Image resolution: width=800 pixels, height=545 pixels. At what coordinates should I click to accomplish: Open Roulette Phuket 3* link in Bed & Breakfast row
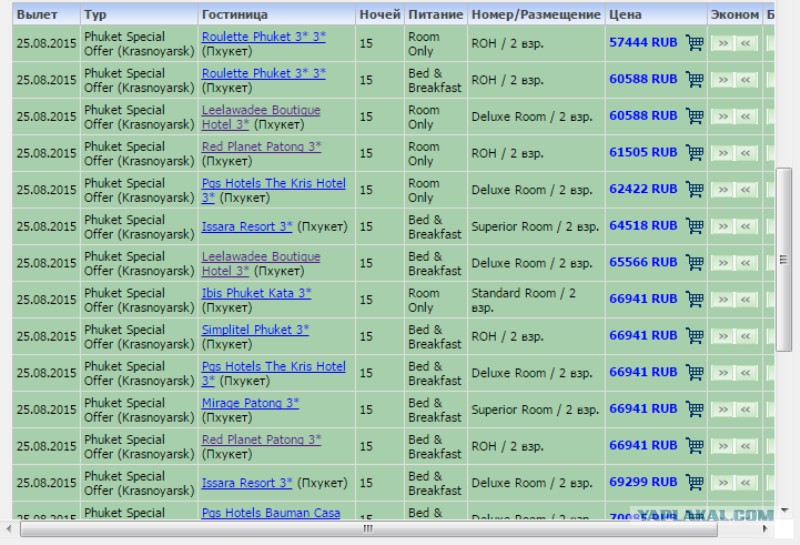coord(263,73)
